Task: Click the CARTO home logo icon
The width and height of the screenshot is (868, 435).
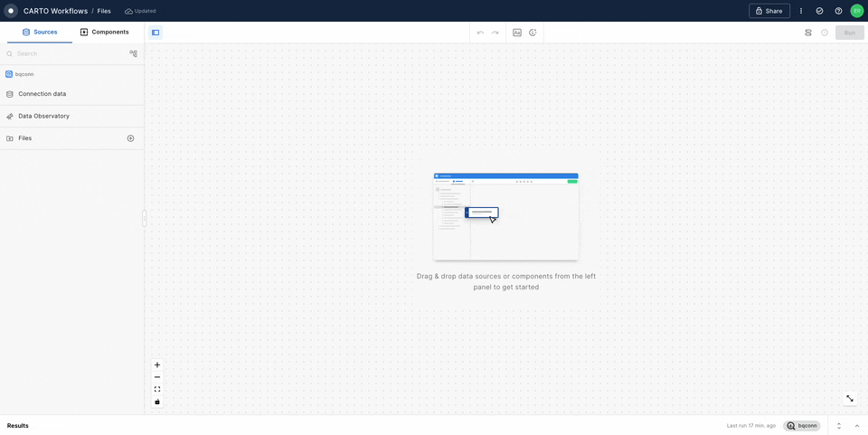Action: (x=11, y=11)
